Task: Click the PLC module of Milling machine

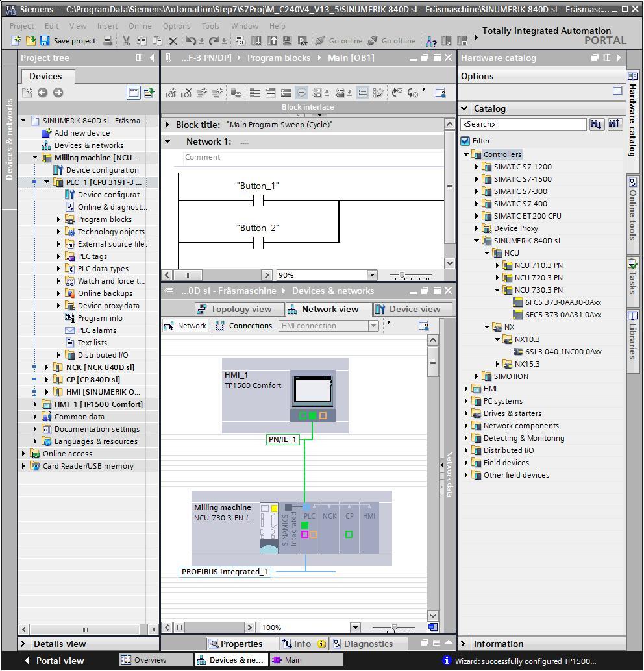Action: coord(309,528)
